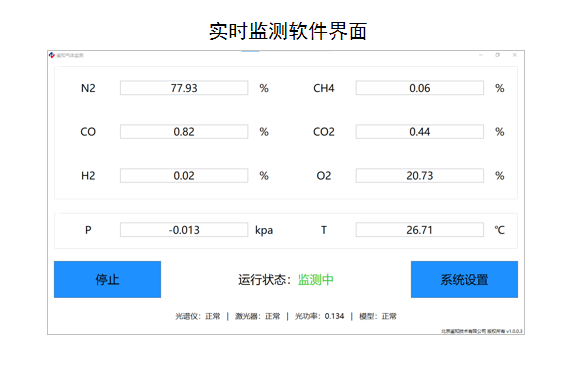Image resolution: width=575 pixels, height=372 pixels.
Task: Click the CO percentage field
Action: coord(184,132)
